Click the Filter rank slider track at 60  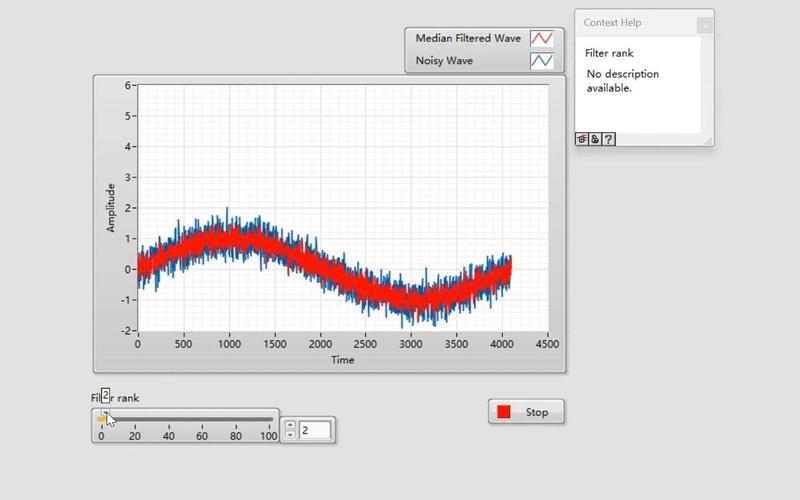click(x=202, y=419)
